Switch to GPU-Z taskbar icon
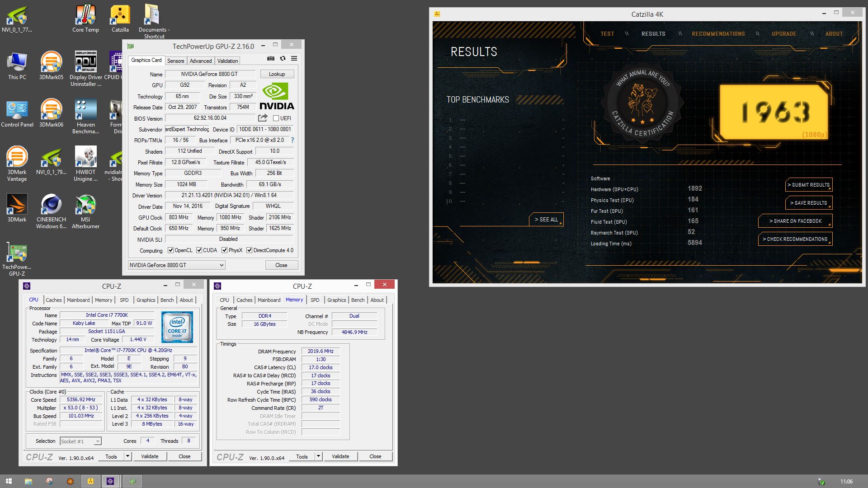This screenshot has width=868, height=488. pyautogui.click(x=132, y=481)
